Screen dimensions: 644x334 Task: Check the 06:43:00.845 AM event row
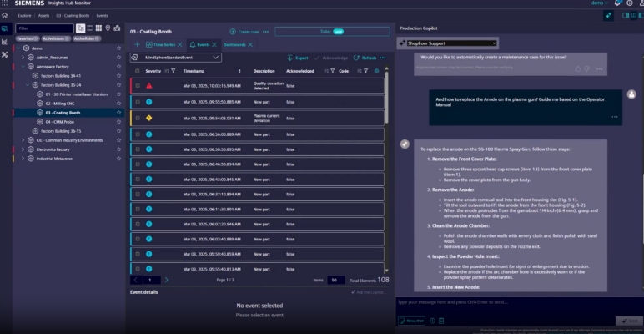pos(138,180)
